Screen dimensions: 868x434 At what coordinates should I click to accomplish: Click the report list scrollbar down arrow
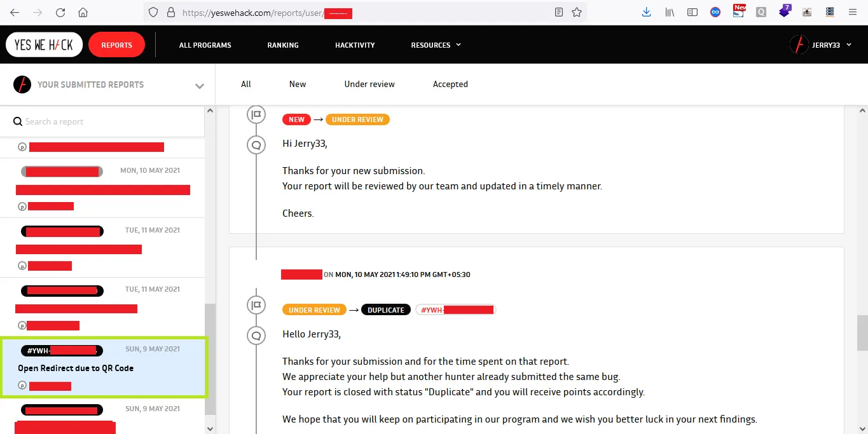tap(210, 428)
